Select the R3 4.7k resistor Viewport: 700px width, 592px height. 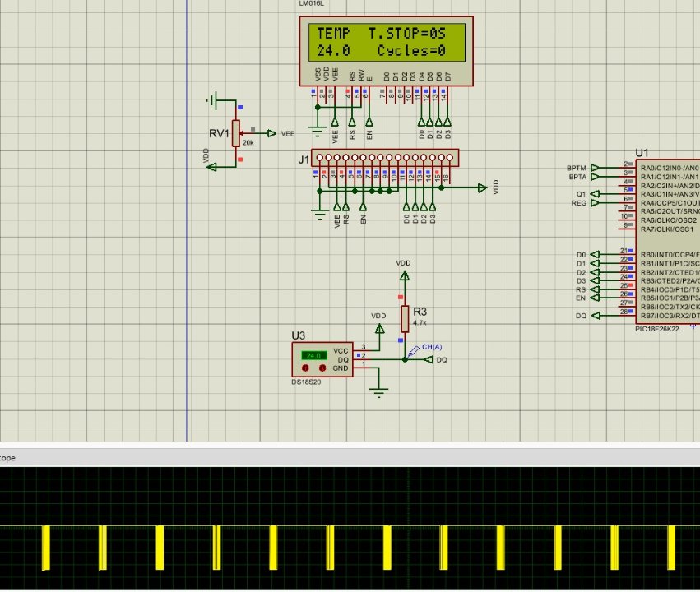(x=404, y=318)
